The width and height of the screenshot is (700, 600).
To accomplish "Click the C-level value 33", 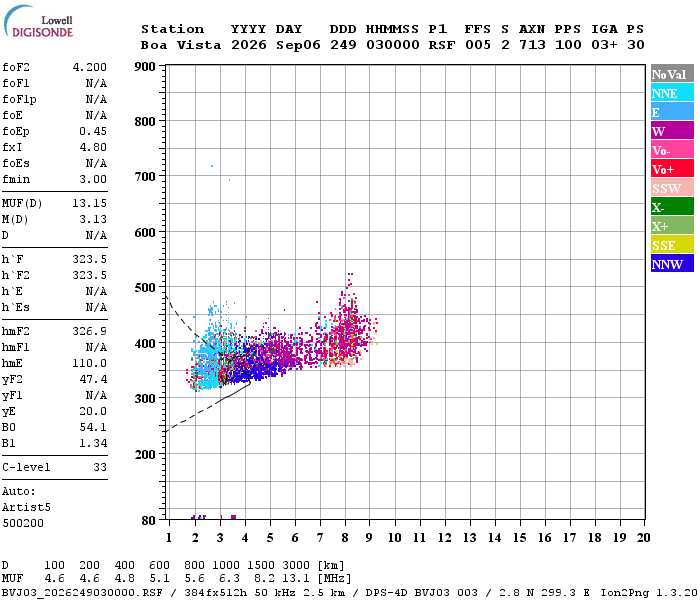I will pyautogui.click(x=100, y=467).
